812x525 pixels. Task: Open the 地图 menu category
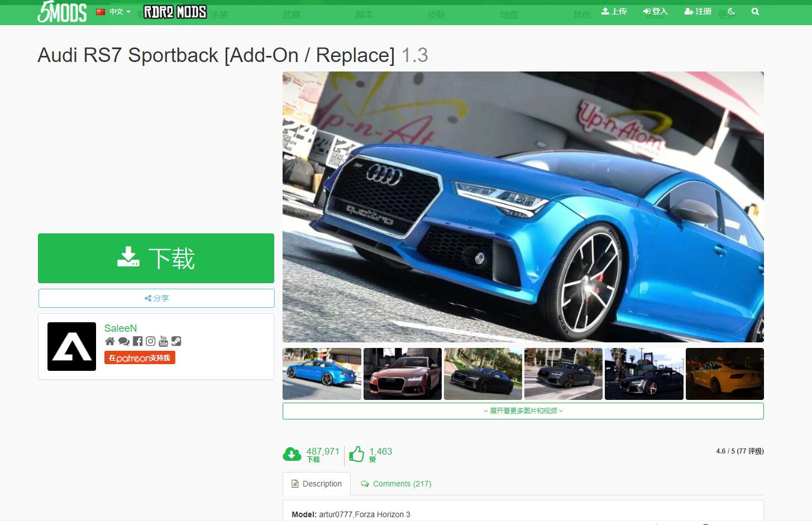509,15
